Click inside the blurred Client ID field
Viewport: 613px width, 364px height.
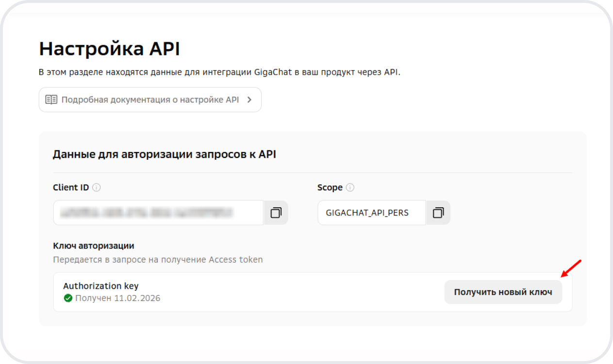point(158,213)
